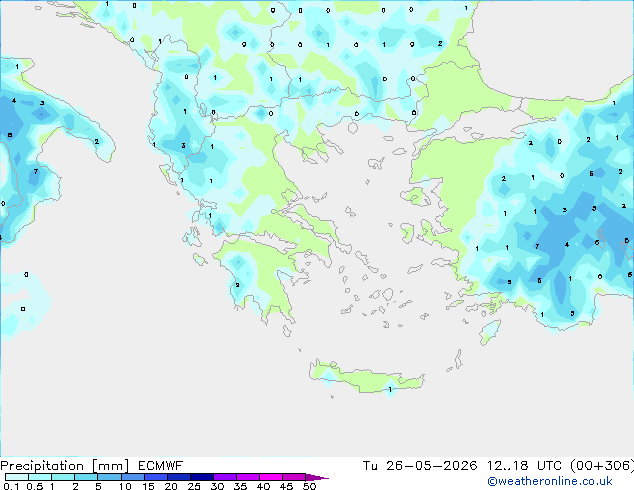Click Rhodes island on the map
The width and height of the screenshot is (634, 490).
(x=490, y=332)
